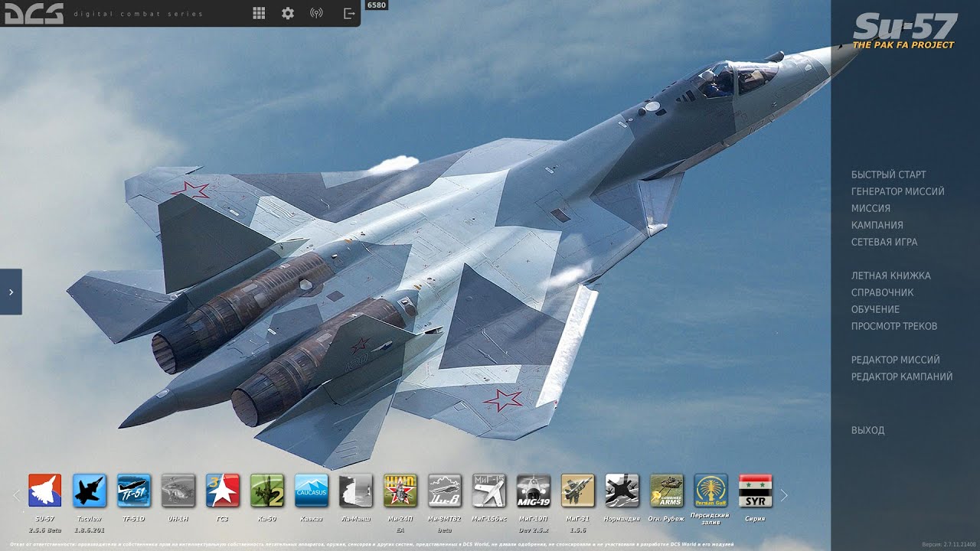Select the МиГ-31 module icon
Image resolution: width=980 pixels, height=551 pixels.
tap(577, 491)
